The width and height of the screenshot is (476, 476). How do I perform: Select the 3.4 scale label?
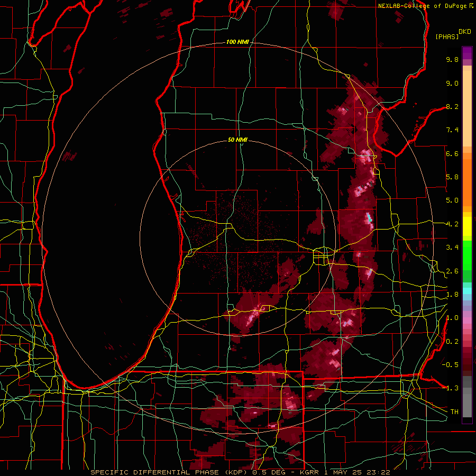pyautogui.click(x=452, y=248)
